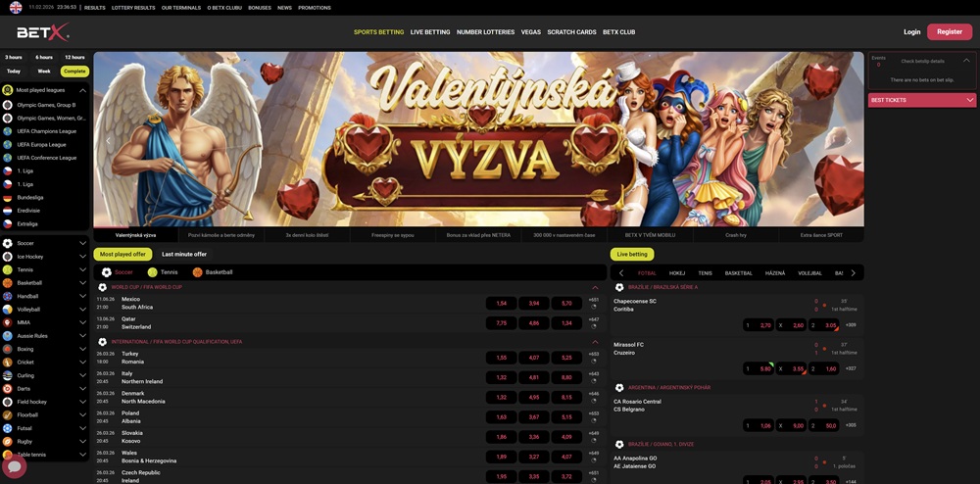Click the Login link

(911, 32)
